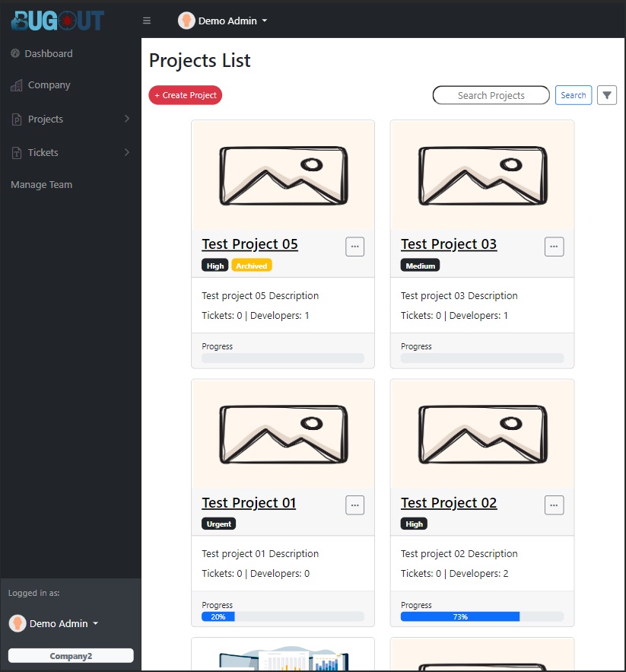Viewport: 626px width, 672px height.
Task: Go to Dashboard in sidebar
Action: tap(49, 53)
